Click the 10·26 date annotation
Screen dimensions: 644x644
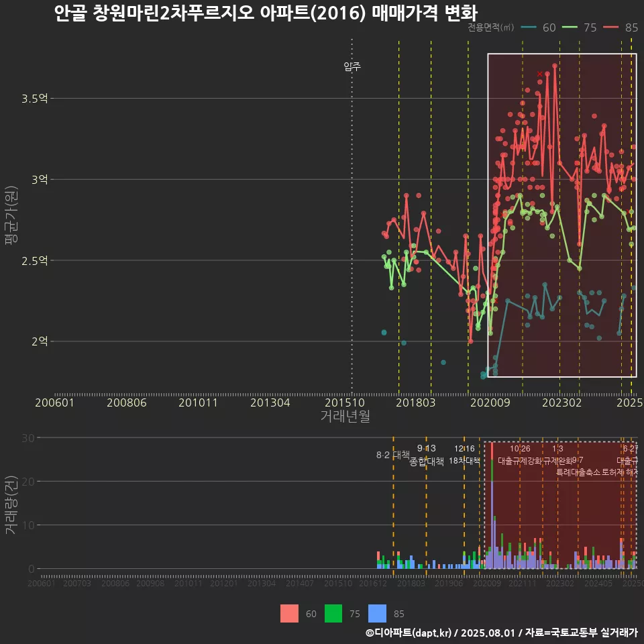[x=520, y=449]
